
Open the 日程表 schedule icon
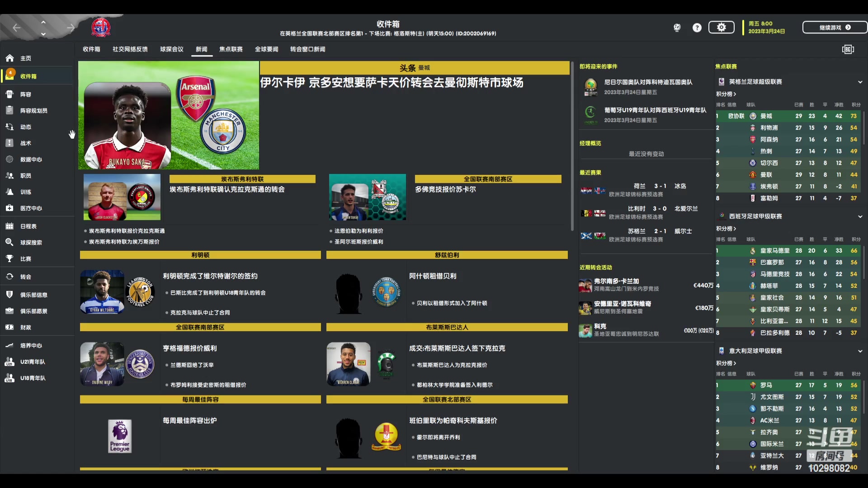9,226
